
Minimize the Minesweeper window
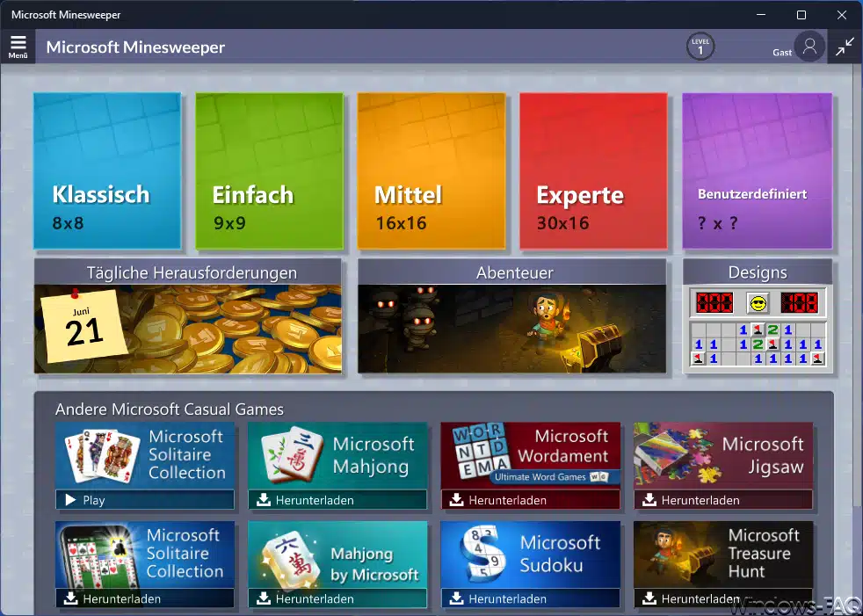click(x=761, y=15)
